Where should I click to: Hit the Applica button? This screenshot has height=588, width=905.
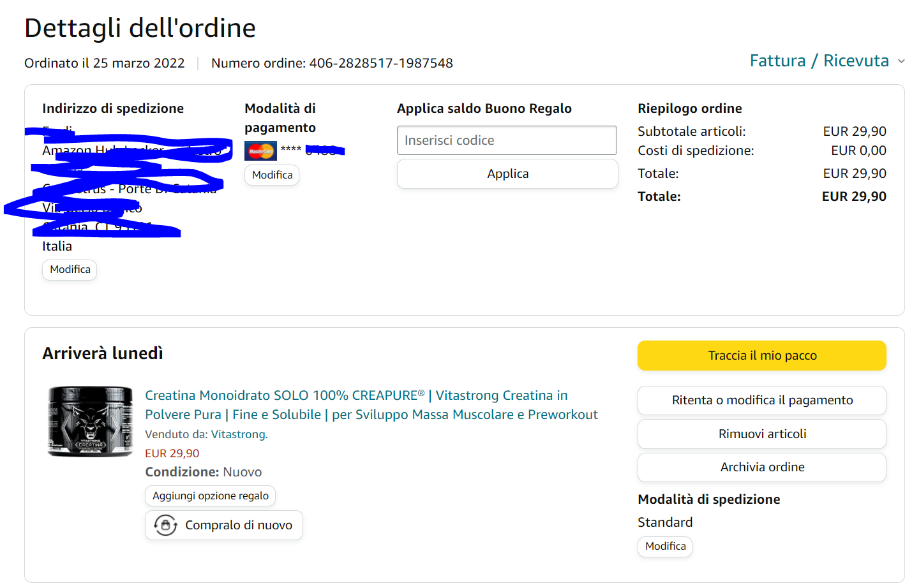tap(507, 174)
